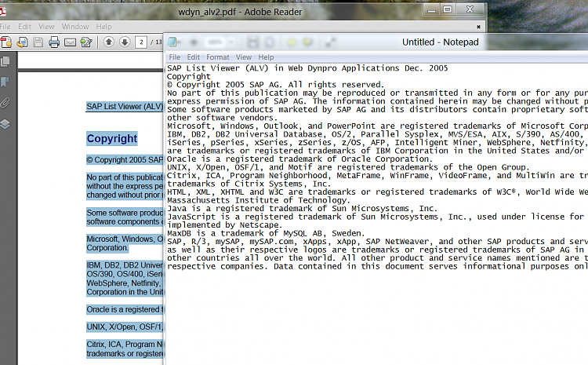Viewport: 588px width, 365px height.
Task: Click Notepad line 'other software vendors.'
Action: coord(223,118)
